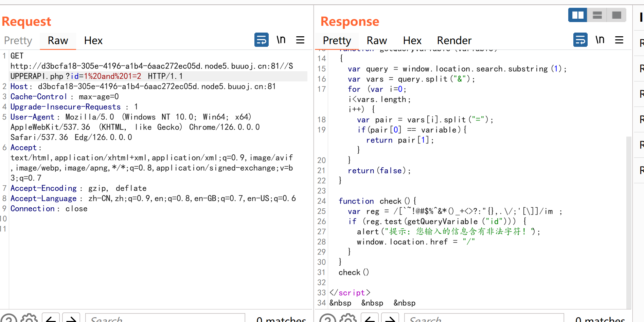The image size is (644, 322).
Task: Click 'function check ()' line in response
Action: 377,201
